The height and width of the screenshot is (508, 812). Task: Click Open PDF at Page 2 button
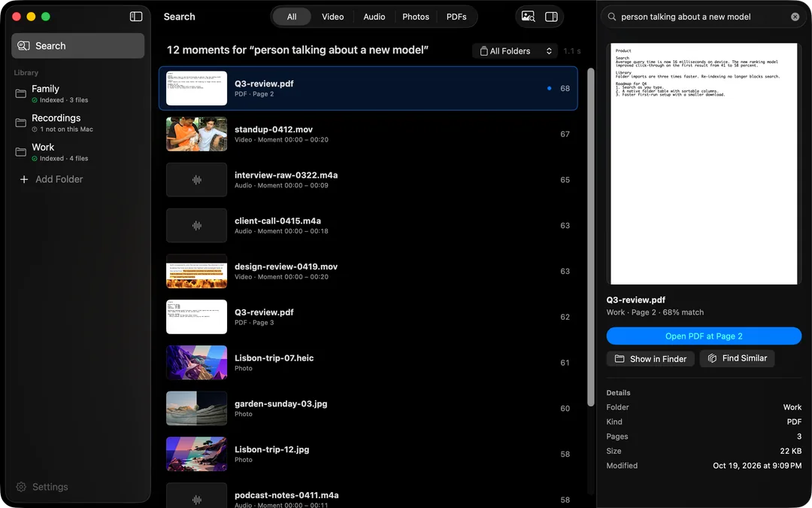(x=704, y=336)
